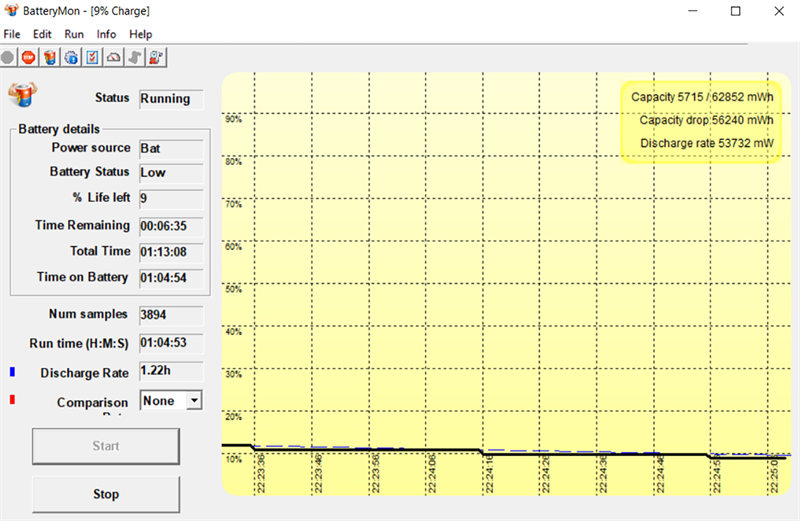This screenshot has height=521, width=800.
Task: Open the checklist options toolbar icon
Action: pyautogui.click(x=92, y=58)
